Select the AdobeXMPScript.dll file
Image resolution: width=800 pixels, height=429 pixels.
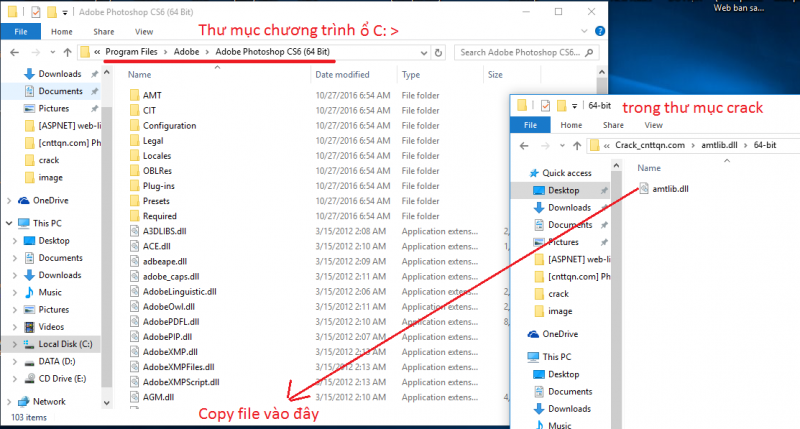click(x=181, y=382)
